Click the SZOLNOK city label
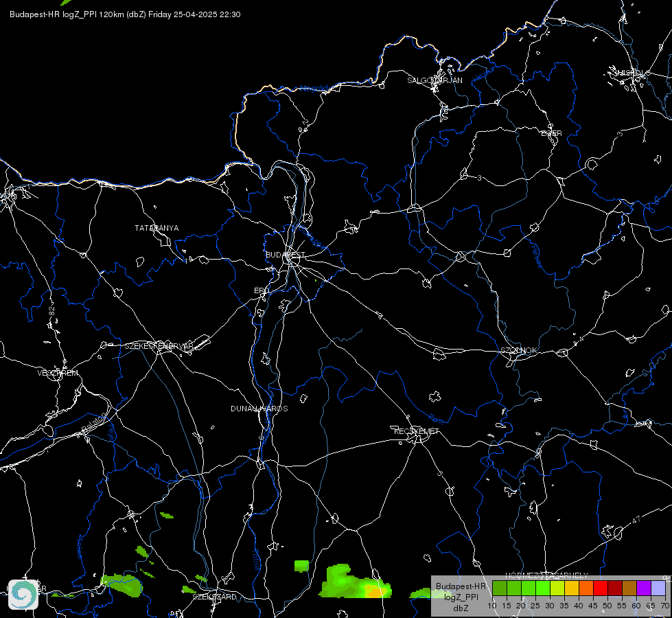This screenshot has height=618, width=672. click(518, 350)
